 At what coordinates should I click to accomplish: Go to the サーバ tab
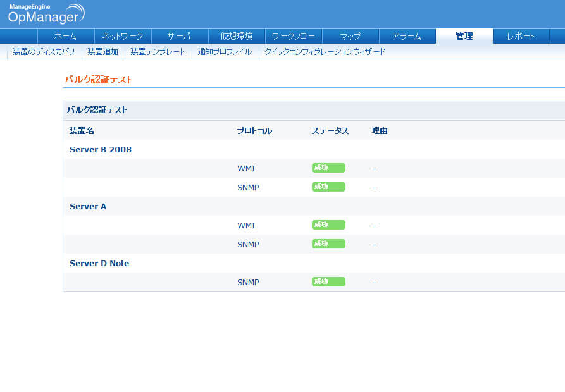pos(180,36)
